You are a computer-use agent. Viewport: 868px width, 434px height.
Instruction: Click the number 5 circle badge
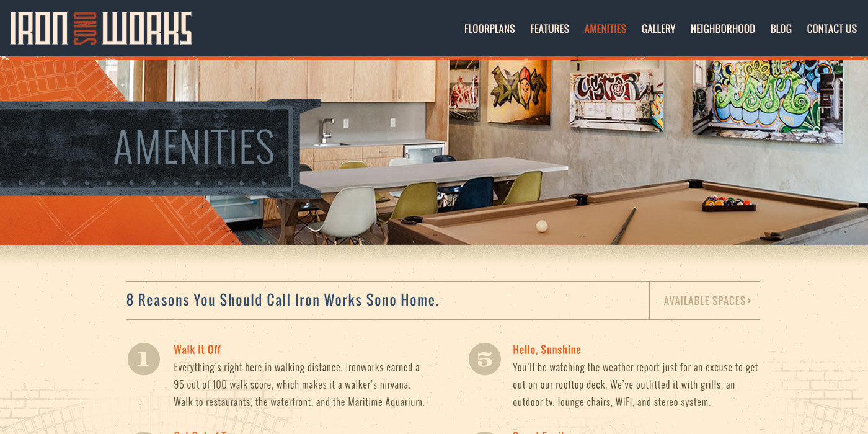click(485, 359)
